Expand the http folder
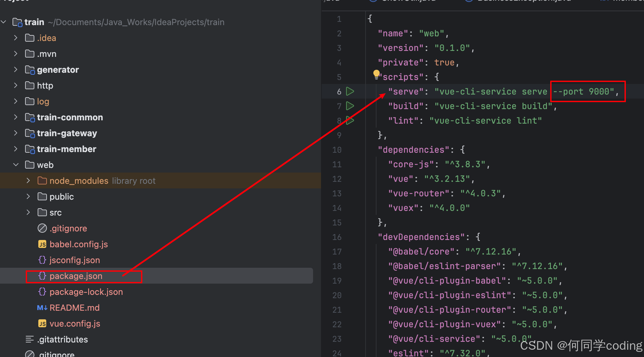The width and height of the screenshot is (644, 357). click(x=16, y=86)
